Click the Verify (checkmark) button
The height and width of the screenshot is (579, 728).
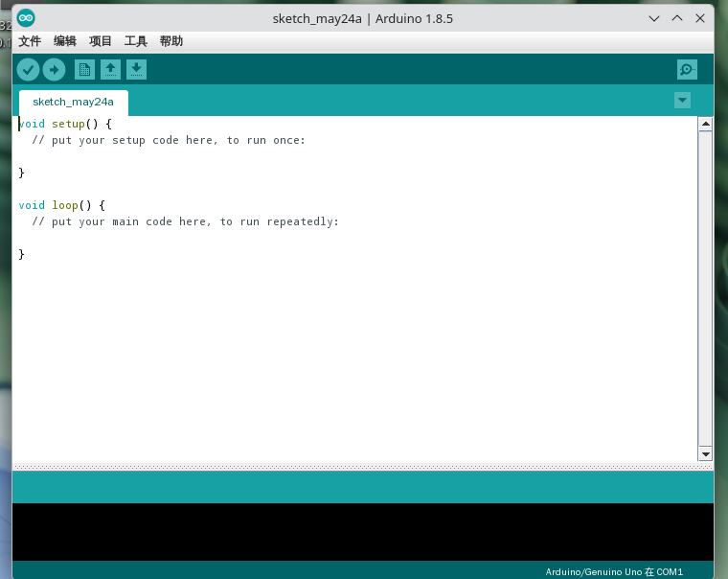click(28, 70)
